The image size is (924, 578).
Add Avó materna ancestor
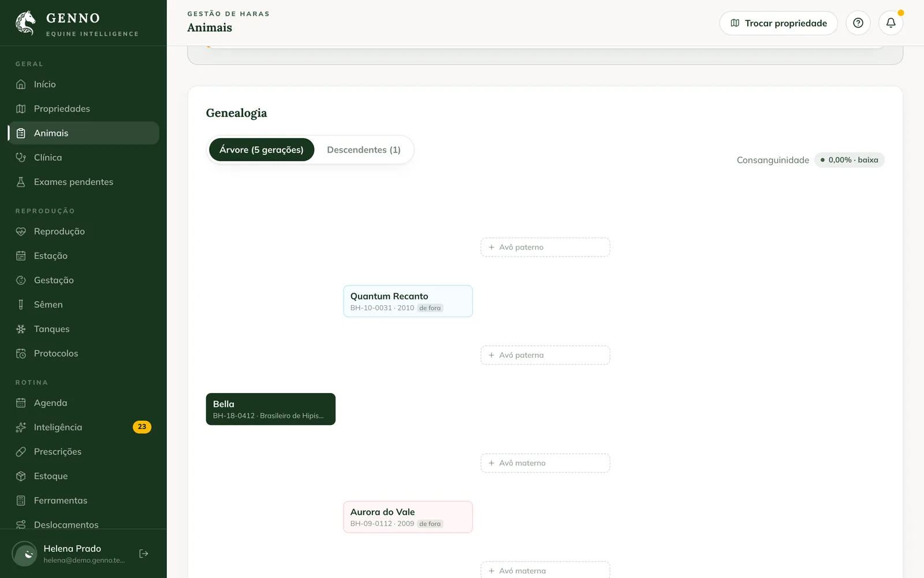point(545,570)
